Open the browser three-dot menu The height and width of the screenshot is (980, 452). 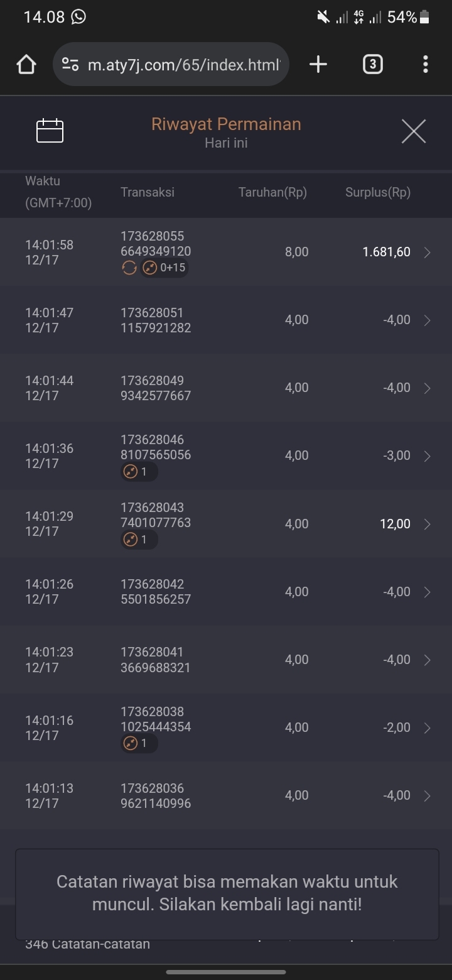click(x=426, y=64)
